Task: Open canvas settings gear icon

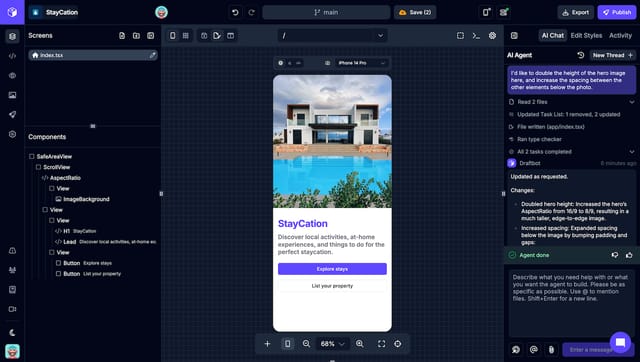Action: point(492,36)
